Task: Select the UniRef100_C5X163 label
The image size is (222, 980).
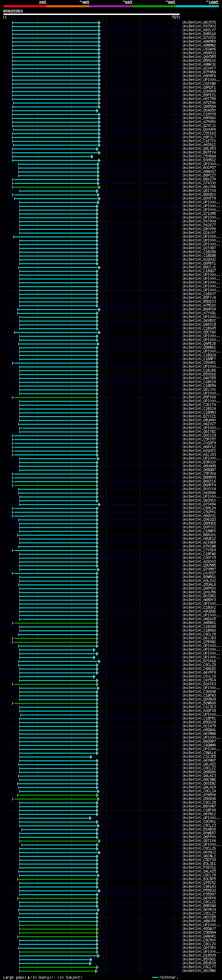Action: 199,133
